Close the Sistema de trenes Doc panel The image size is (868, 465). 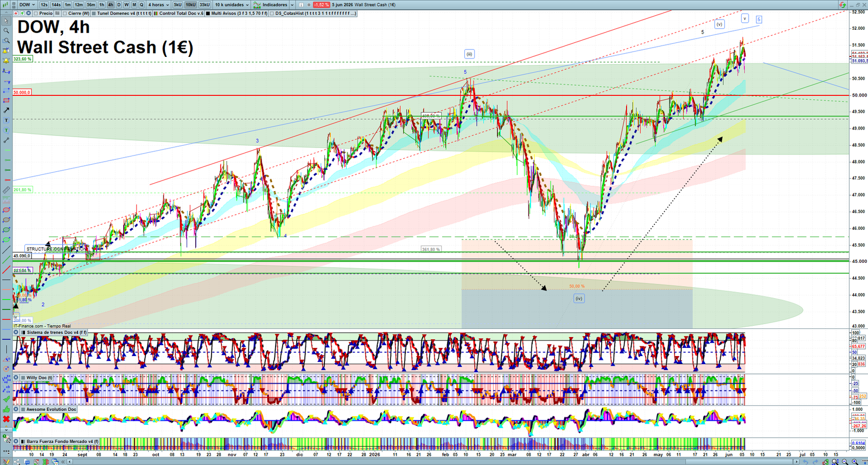(x=16, y=332)
